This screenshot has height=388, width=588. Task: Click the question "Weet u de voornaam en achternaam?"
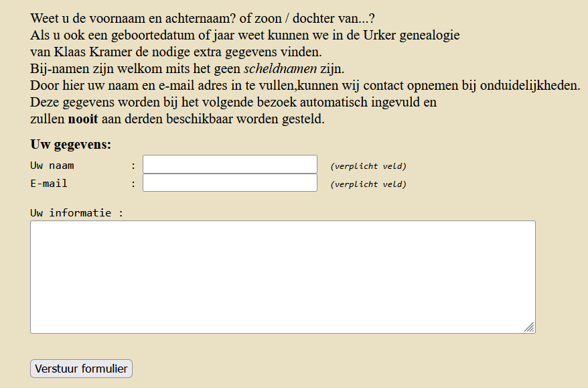[x=139, y=18]
